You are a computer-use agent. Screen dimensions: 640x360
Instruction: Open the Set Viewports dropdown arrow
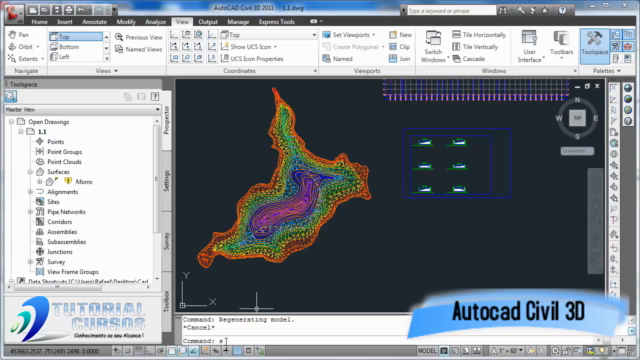coord(373,35)
